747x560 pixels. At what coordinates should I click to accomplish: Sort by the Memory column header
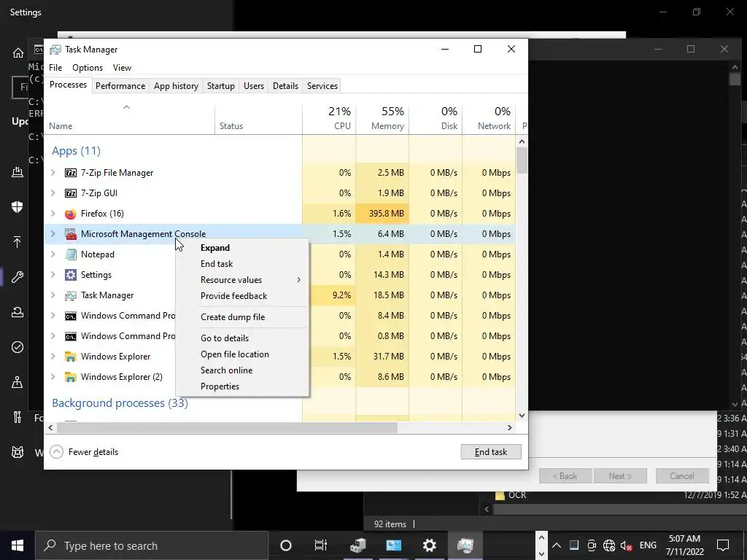[382, 118]
